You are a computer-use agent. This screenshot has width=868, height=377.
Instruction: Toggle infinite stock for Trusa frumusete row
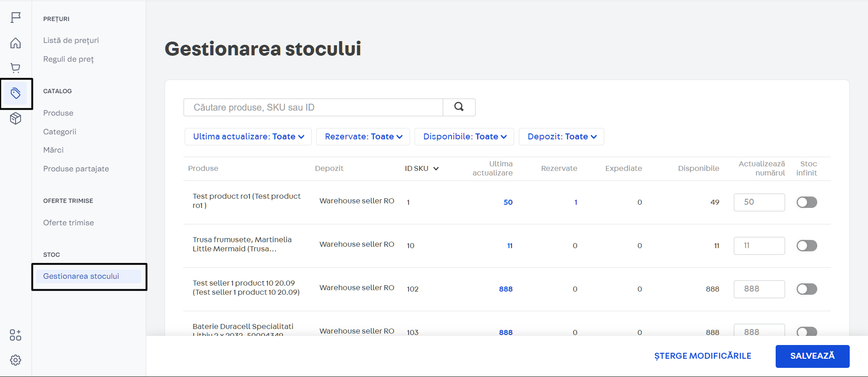806,245
